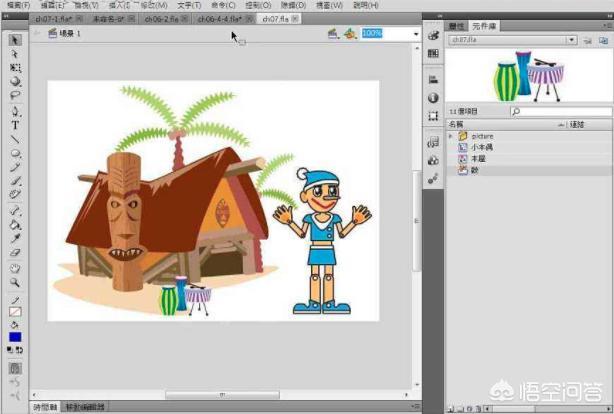614x414 pixels.
Task: Expand the picture folder in library
Action: pos(451,135)
